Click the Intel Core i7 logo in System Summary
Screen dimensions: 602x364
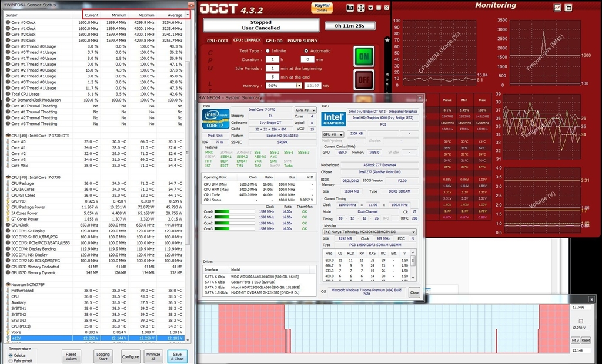[215, 119]
